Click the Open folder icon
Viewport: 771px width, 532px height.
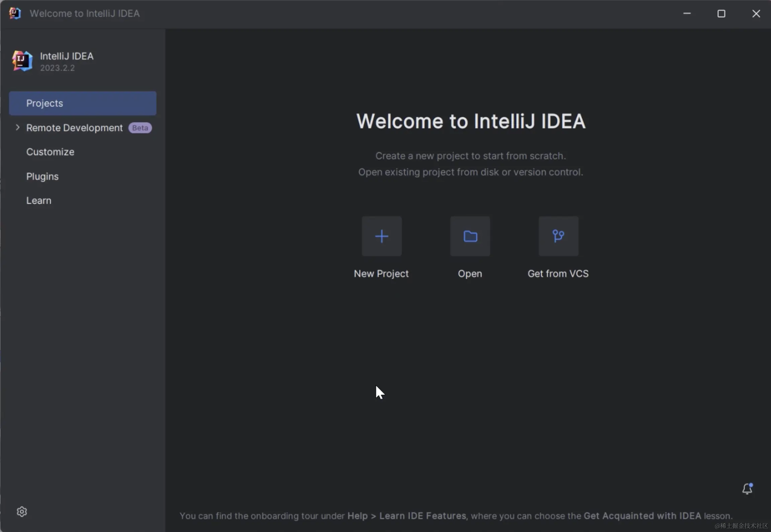(470, 236)
